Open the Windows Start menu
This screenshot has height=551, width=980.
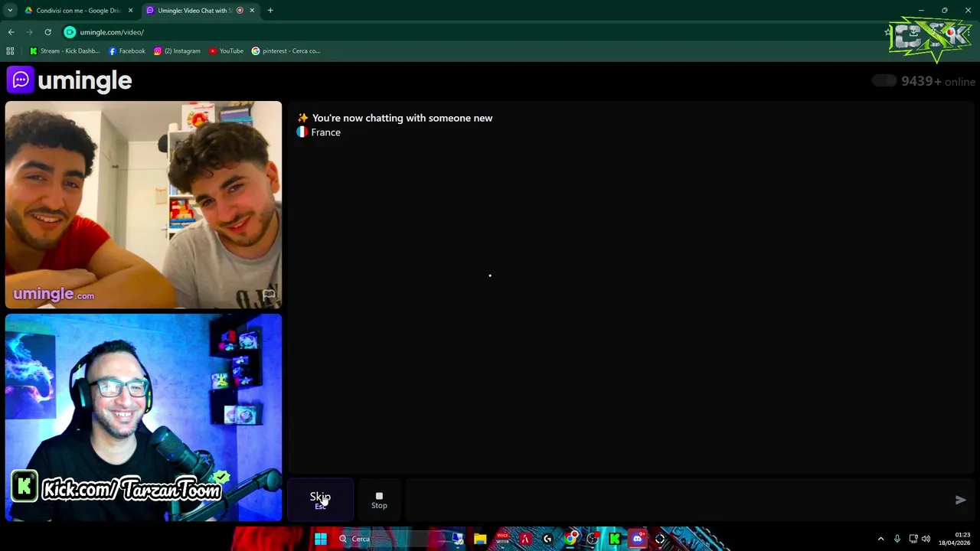[x=321, y=539]
